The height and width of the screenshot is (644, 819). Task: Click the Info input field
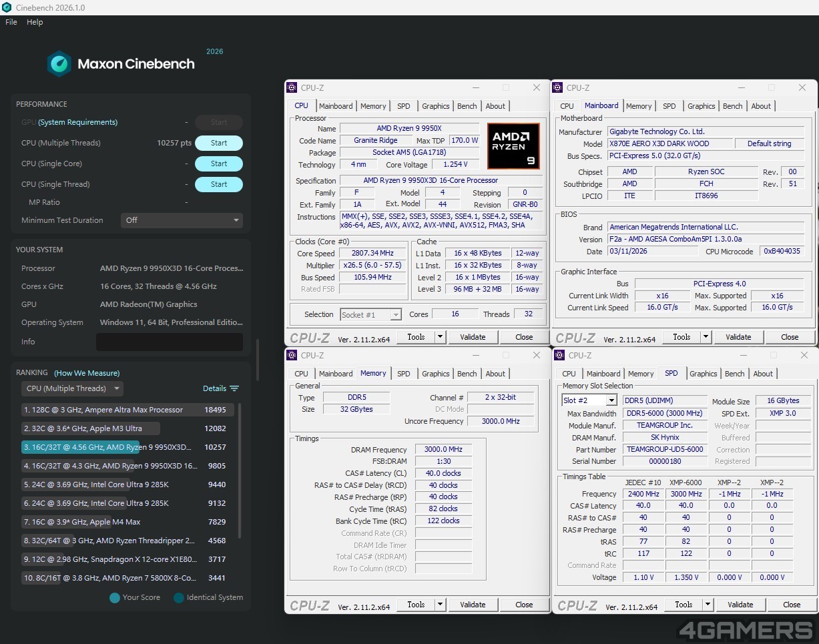[x=170, y=342]
